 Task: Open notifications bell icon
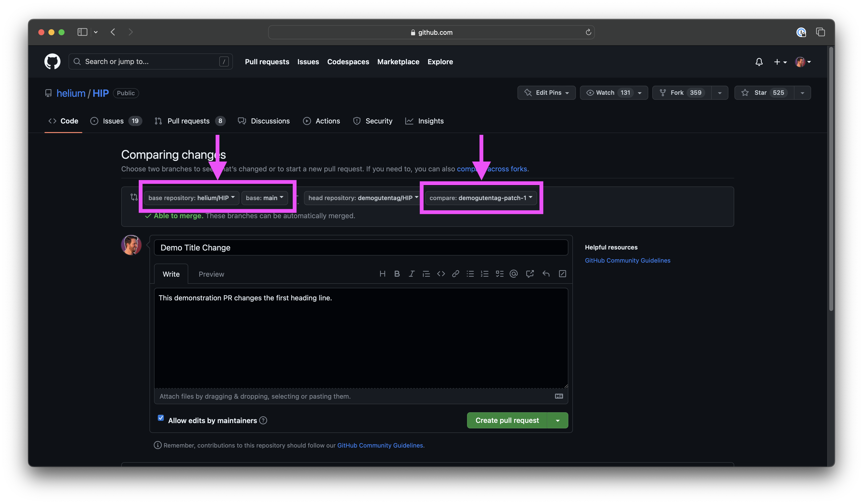[759, 62]
